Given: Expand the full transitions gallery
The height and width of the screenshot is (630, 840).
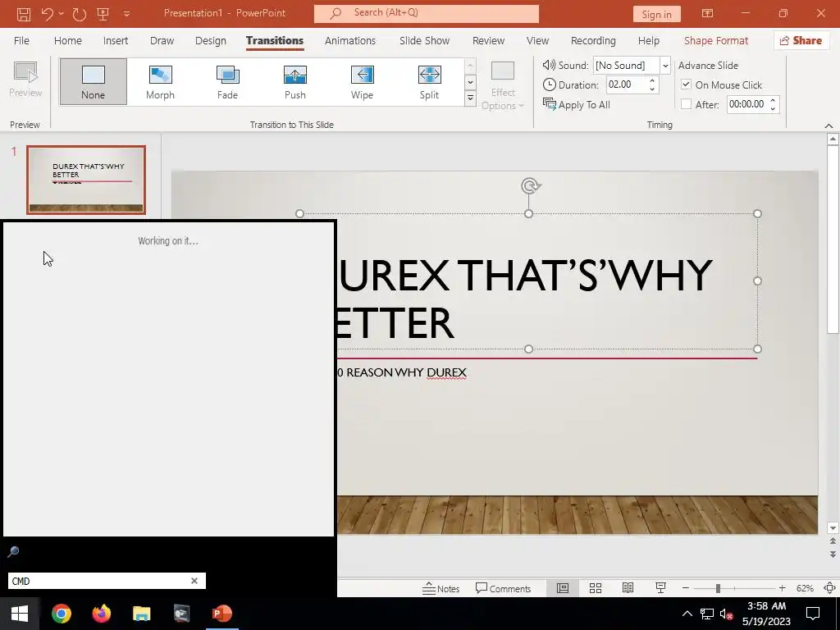Looking at the screenshot, I should (x=470, y=98).
